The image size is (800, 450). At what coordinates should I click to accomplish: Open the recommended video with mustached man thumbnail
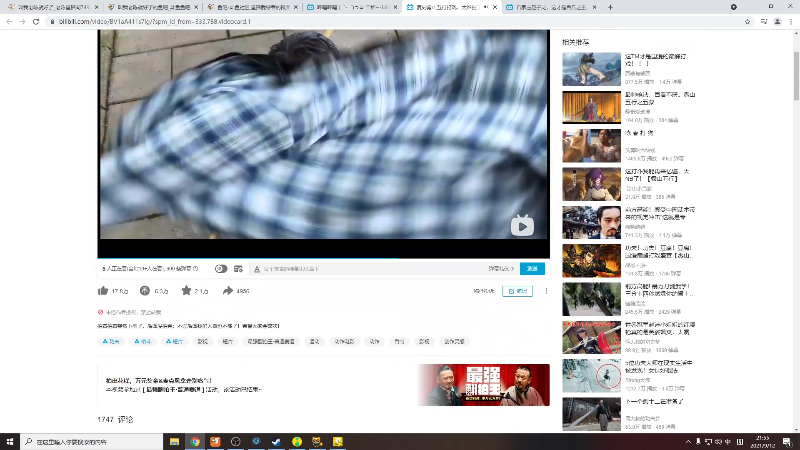point(591,222)
